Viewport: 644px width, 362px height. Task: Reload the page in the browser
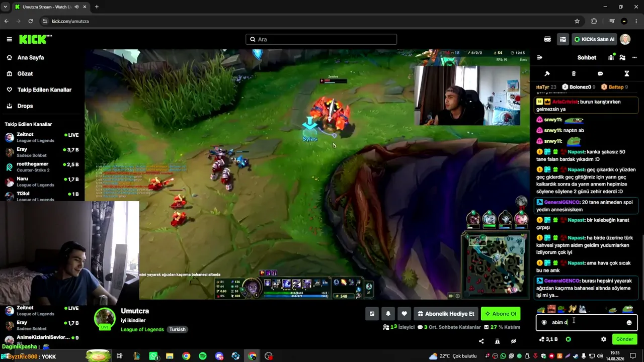click(x=31, y=21)
